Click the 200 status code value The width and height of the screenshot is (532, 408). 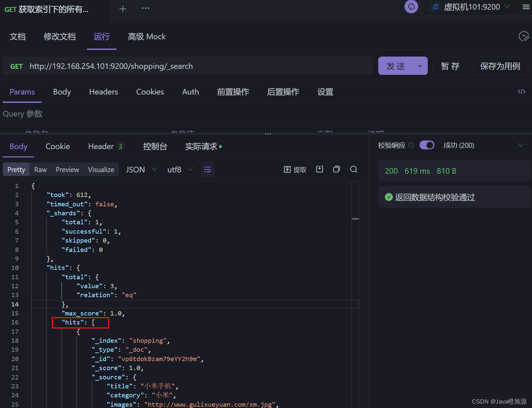391,171
